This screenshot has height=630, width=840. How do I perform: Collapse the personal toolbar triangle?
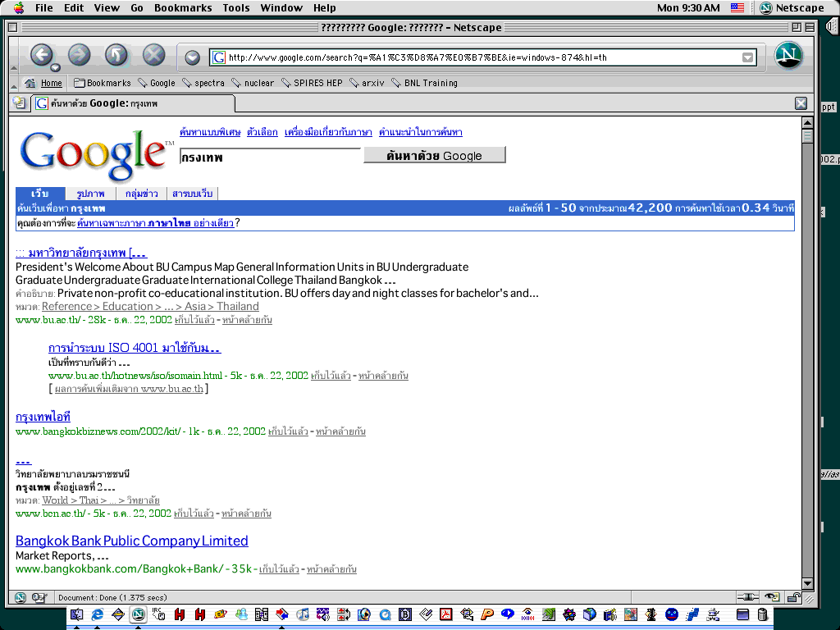[14, 85]
